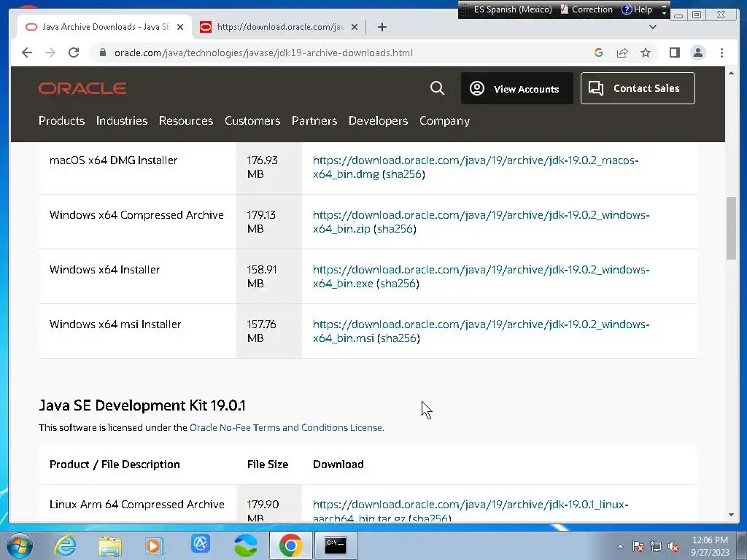The image size is (747, 560).
Task: Click the language bar Help button
Action: click(x=637, y=9)
